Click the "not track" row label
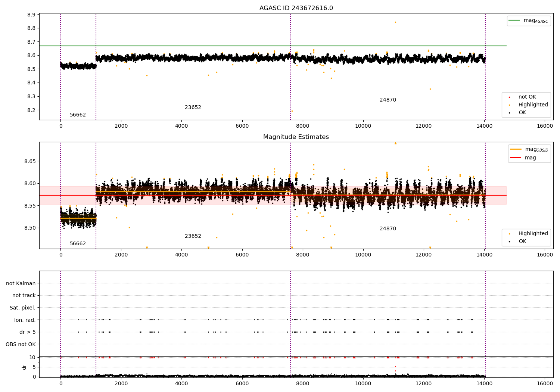Viewport: 560px width, 392px height. pyautogui.click(x=24, y=296)
